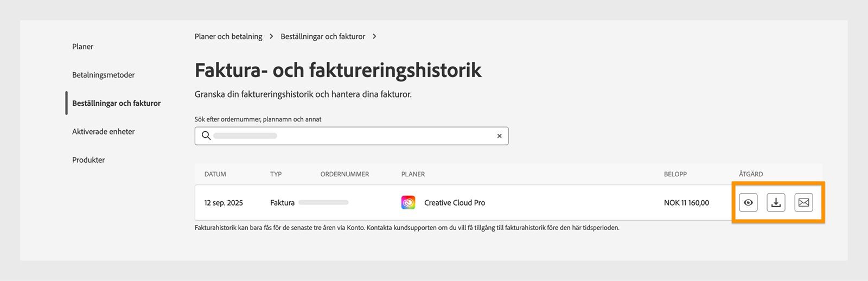
Task: Click Planer och betalning breadcrumb
Action: click(228, 36)
